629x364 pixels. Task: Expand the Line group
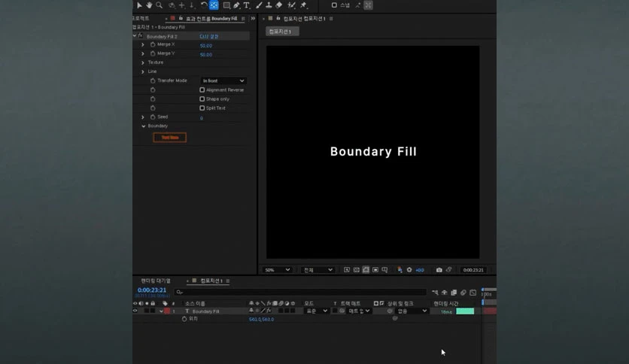tap(143, 71)
